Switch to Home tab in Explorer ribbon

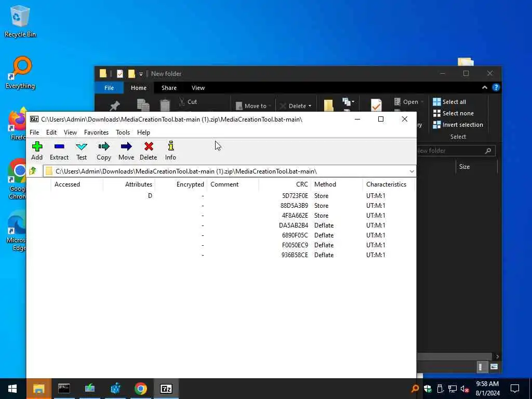(x=139, y=88)
